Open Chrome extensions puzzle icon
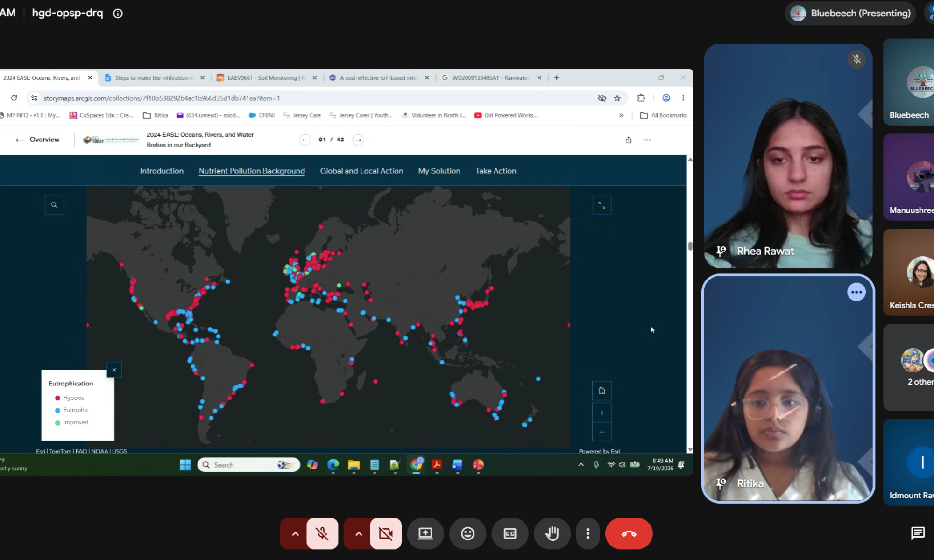This screenshot has height=560, width=934. 641,98
